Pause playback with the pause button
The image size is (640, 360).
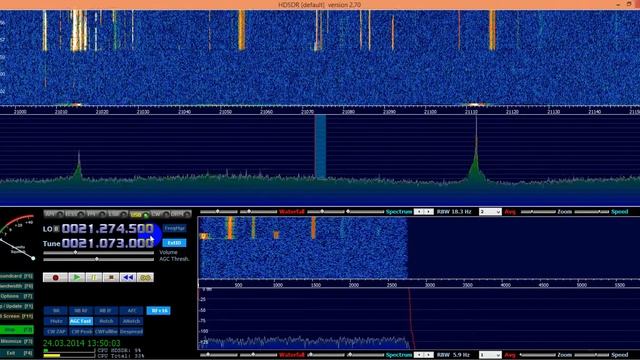pos(93,278)
